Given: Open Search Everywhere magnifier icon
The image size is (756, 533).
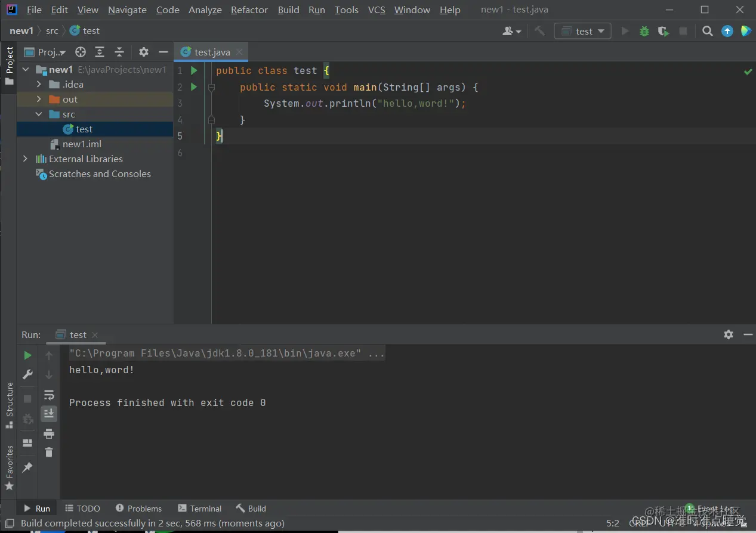Looking at the screenshot, I should coord(708,31).
